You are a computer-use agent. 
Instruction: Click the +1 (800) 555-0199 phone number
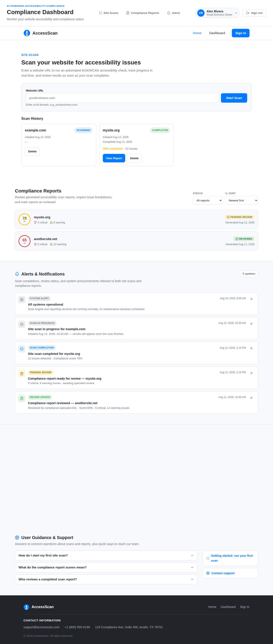tap(77, 627)
